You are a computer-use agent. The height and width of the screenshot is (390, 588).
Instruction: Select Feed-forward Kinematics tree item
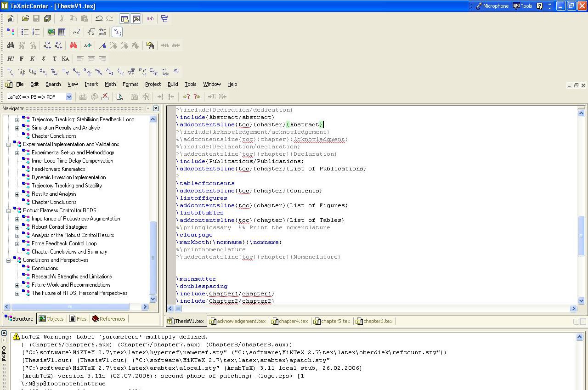pyautogui.click(x=58, y=169)
